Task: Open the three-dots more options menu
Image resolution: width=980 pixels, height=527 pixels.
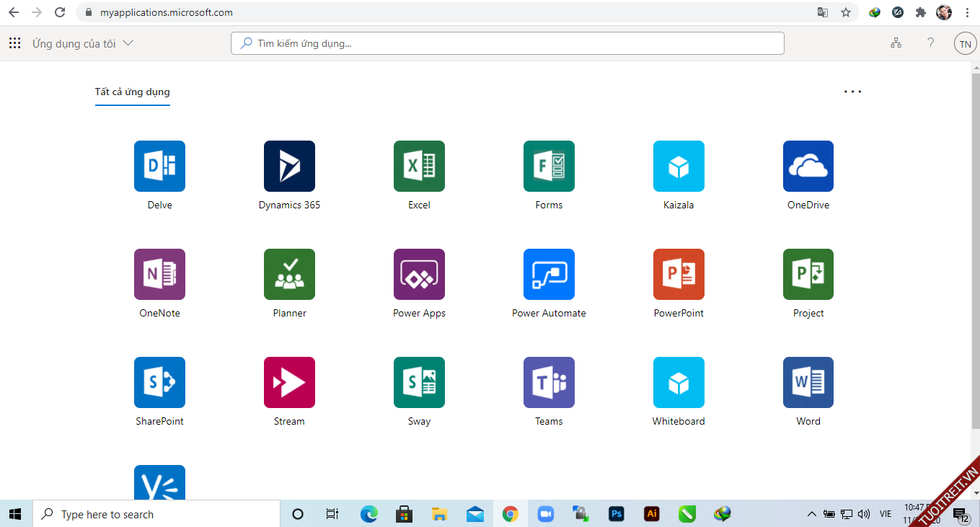Action: [x=852, y=92]
